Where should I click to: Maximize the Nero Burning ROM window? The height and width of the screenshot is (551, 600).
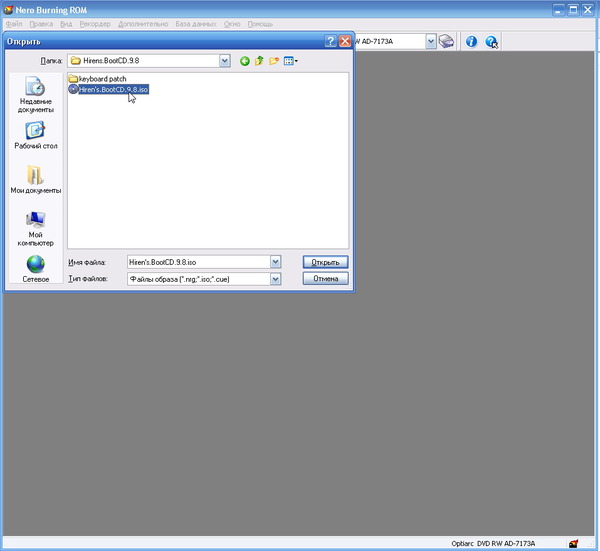point(573,10)
